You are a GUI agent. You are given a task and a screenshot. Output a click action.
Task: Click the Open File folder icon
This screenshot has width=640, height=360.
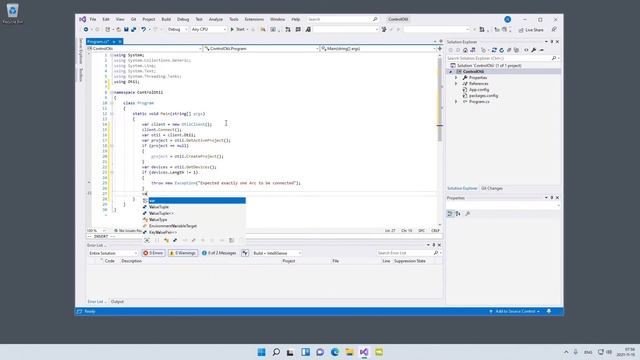tap(118, 29)
